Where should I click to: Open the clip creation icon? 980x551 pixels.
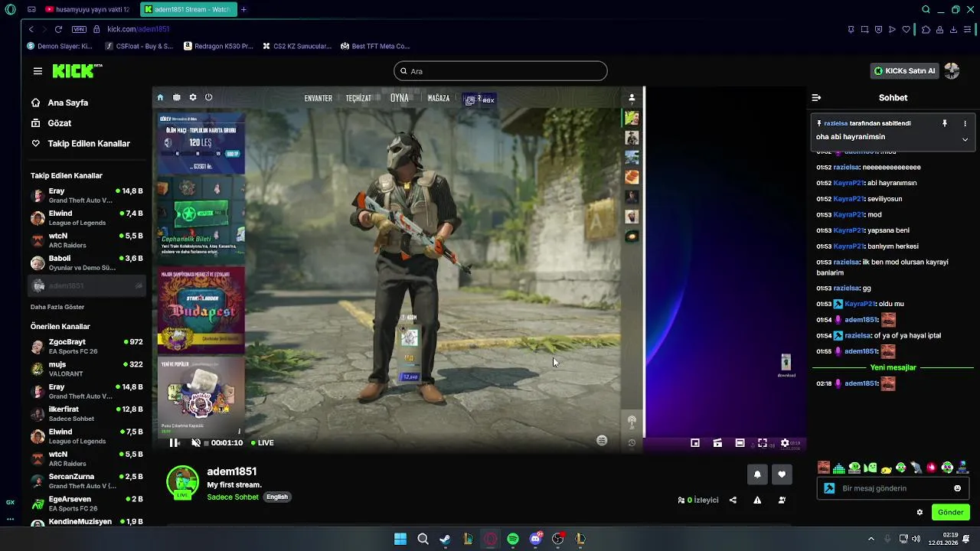(x=717, y=443)
